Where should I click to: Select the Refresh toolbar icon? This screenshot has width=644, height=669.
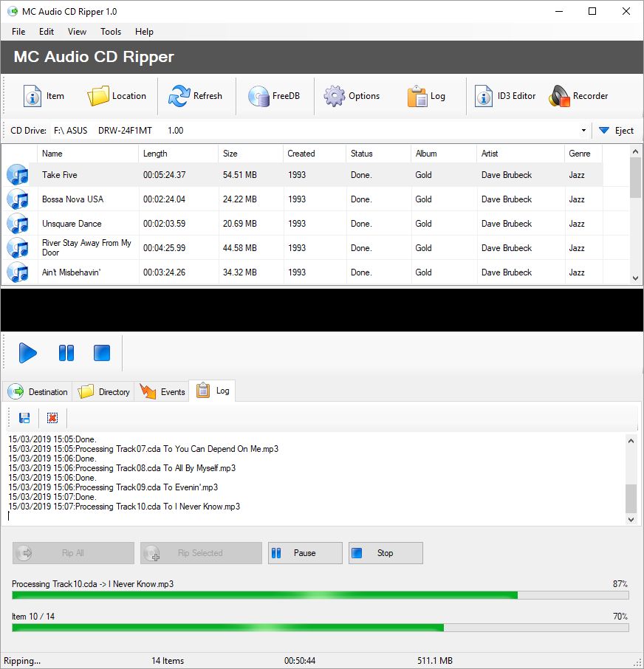196,96
